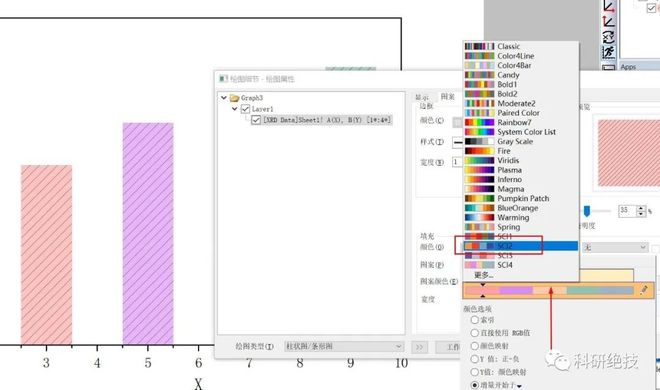Increase transparency with the up stepper arrow

(641, 208)
